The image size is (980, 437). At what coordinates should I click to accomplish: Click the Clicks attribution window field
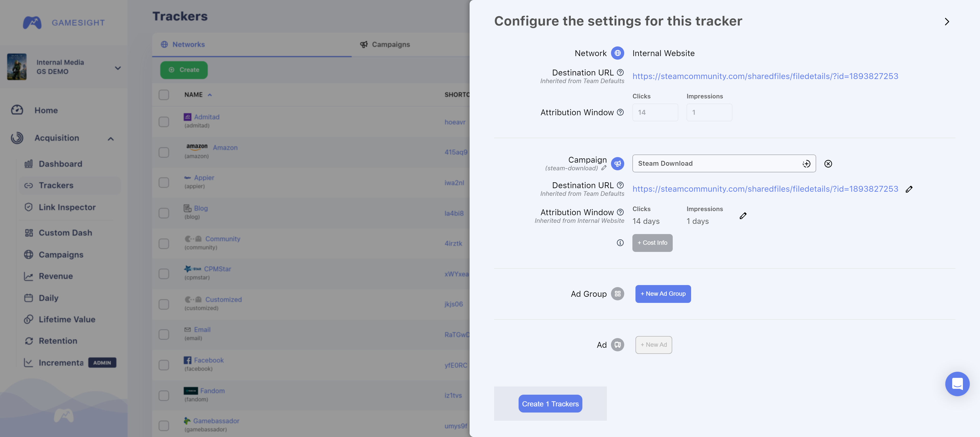click(x=655, y=112)
